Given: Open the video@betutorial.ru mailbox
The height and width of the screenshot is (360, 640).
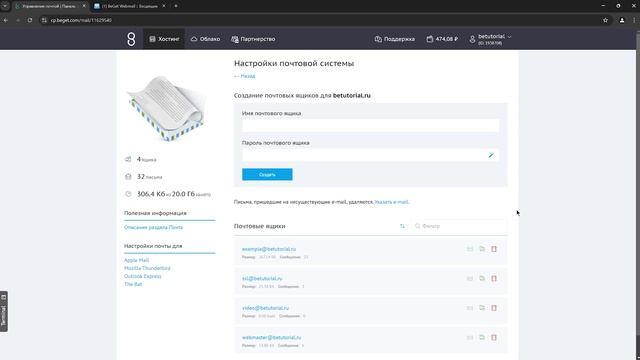Looking at the screenshot, I should point(265,308).
